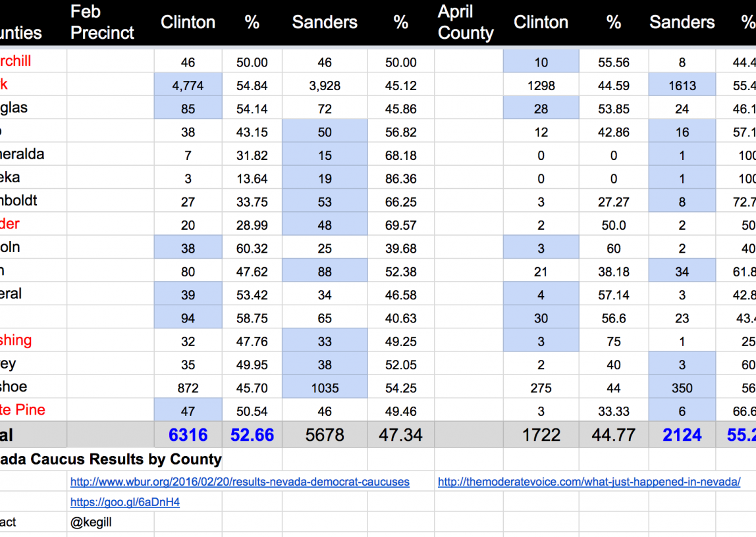
Task: Select the 872 Clinton cell
Action: point(188,388)
